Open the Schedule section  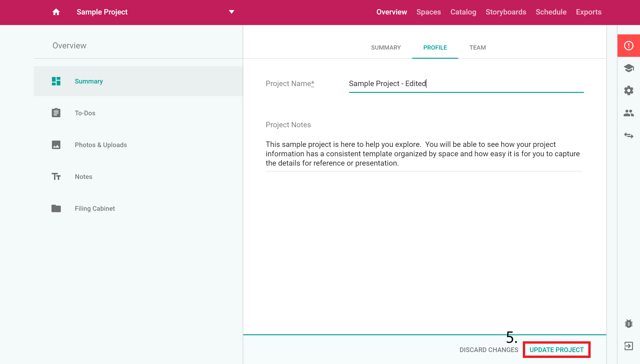click(x=551, y=12)
